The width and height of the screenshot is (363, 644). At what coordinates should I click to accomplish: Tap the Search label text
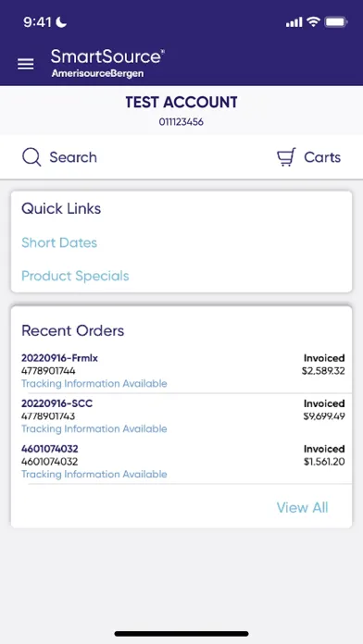73,157
